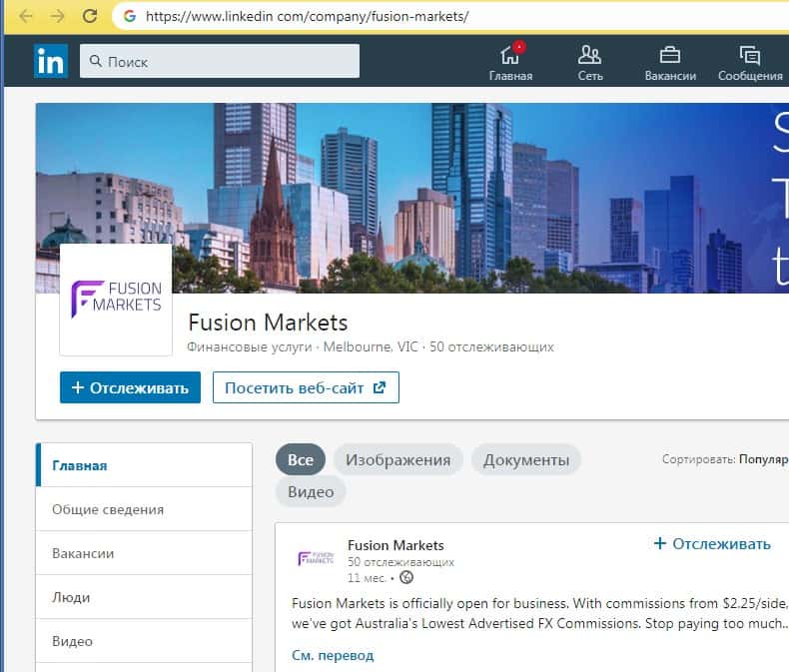Select the Видео filter pill

click(x=311, y=491)
